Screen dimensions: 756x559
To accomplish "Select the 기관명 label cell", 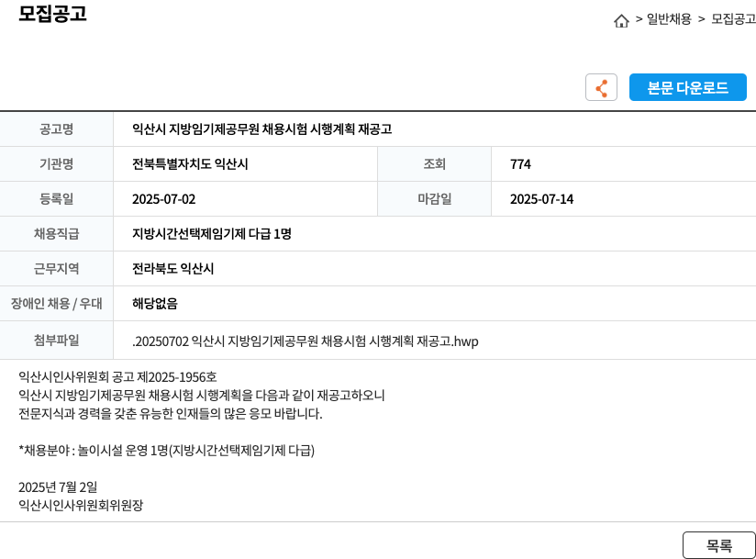I will pos(56,164).
